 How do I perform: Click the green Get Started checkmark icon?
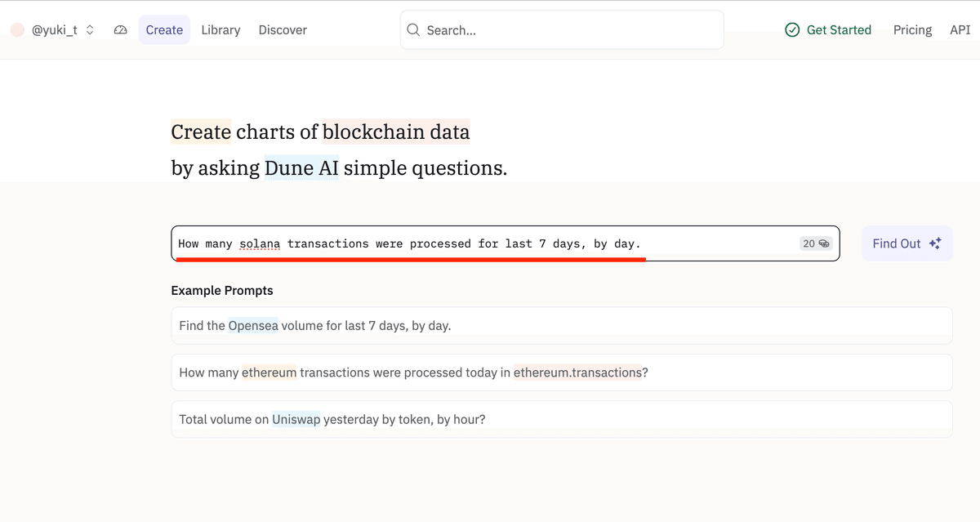[x=792, y=29]
